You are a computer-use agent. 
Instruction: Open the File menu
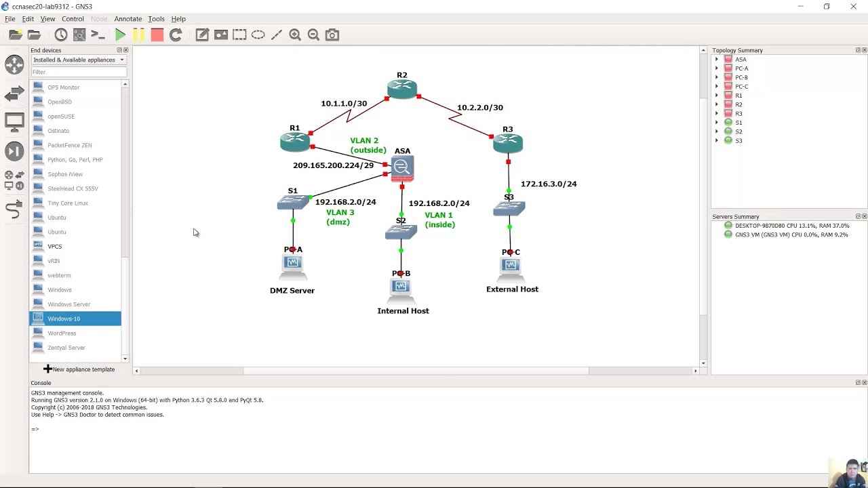[10, 19]
